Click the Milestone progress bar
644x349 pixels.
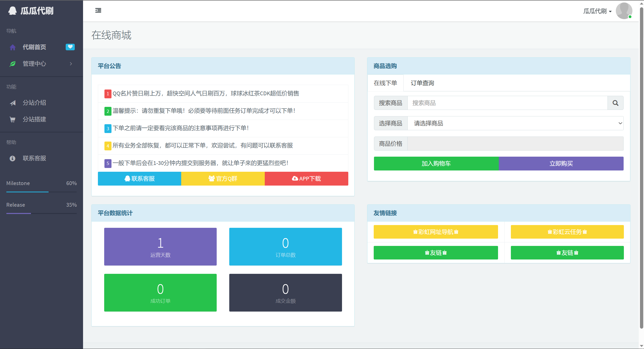42,192
